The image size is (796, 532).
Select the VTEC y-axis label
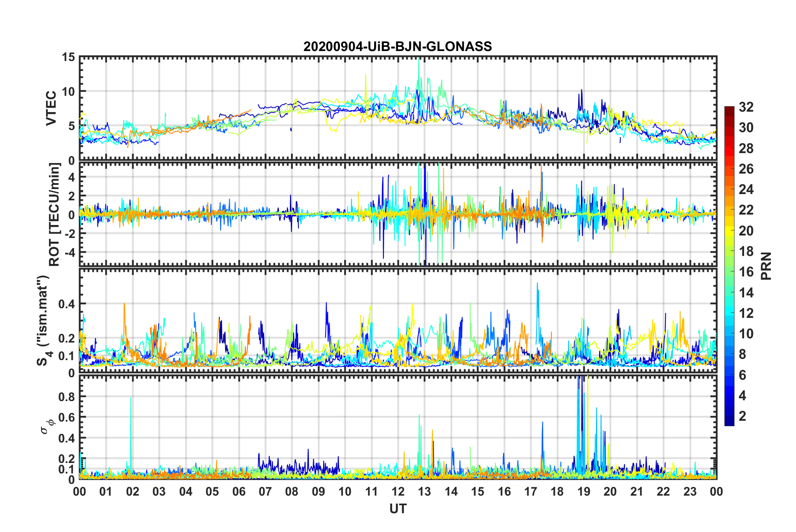pos(51,108)
